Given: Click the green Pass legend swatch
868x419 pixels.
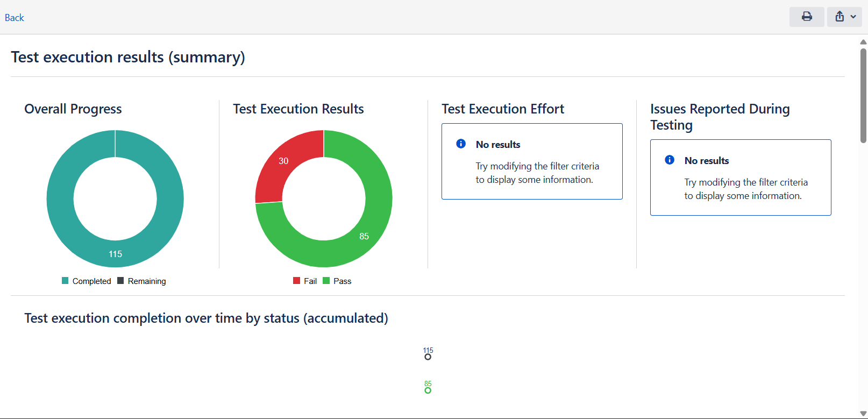Looking at the screenshot, I should coord(326,281).
